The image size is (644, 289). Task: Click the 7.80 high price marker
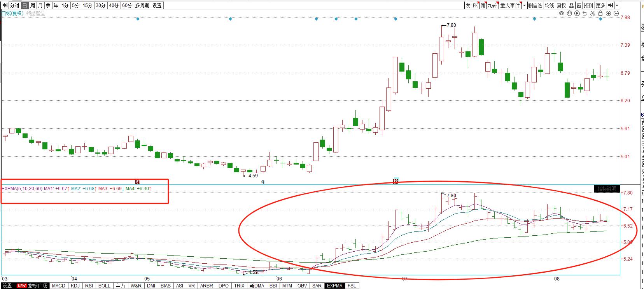(x=451, y=25)
